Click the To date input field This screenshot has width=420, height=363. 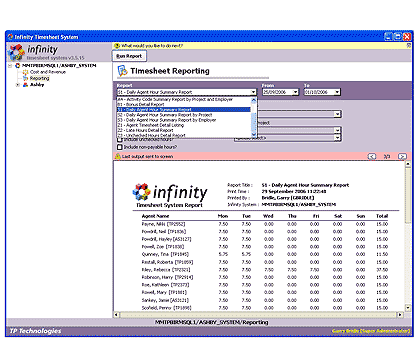pyautogui.click(x=319, y=92)
